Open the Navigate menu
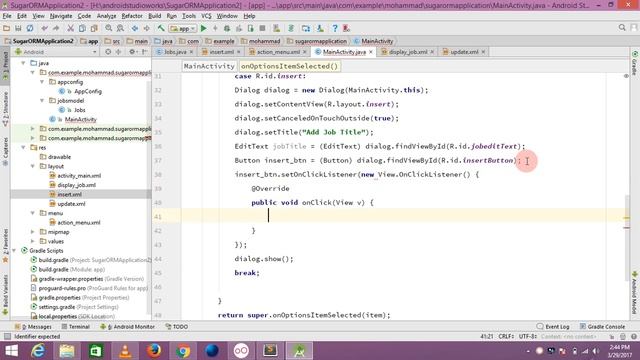640x360 pixels. click(61, 16)
